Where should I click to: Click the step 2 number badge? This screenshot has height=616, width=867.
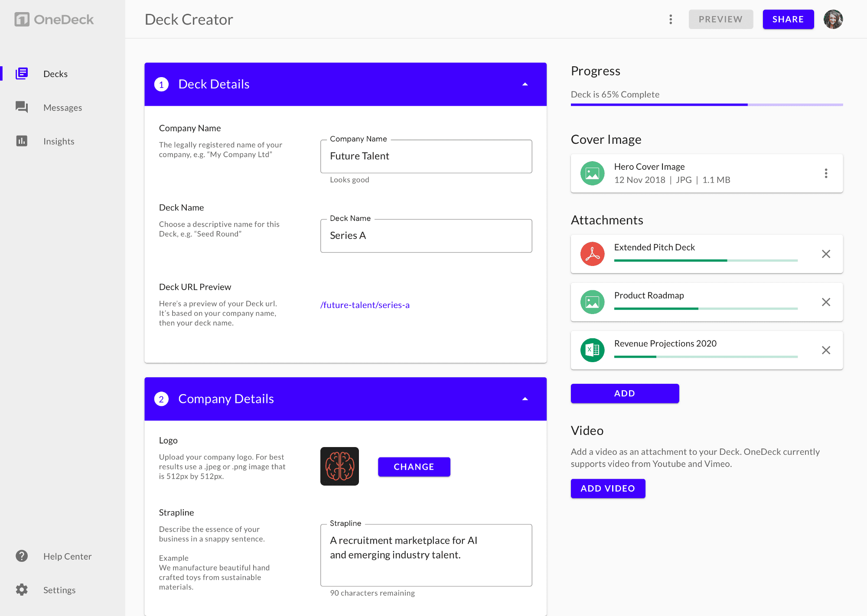[x=161, y=399]
